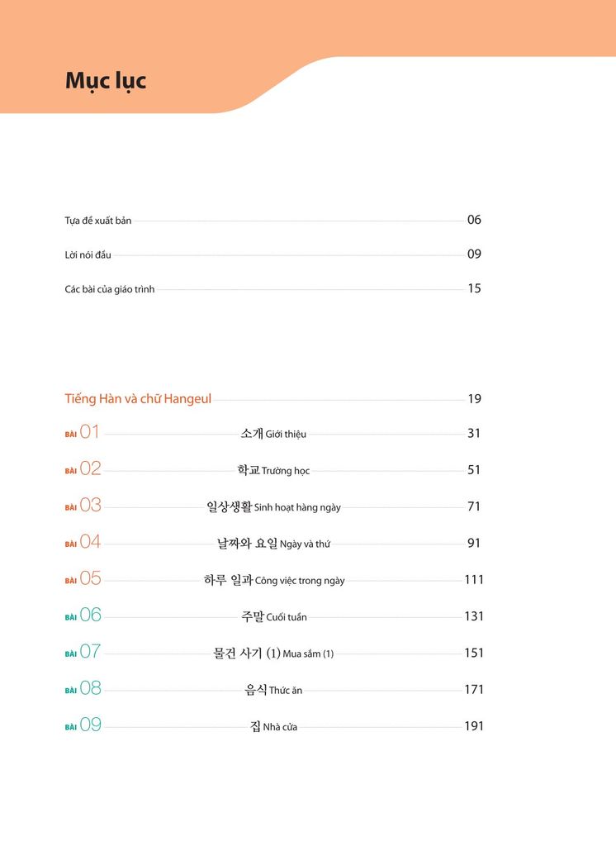Open "Các bài của giáo trình" entry

tap(110, 289)
